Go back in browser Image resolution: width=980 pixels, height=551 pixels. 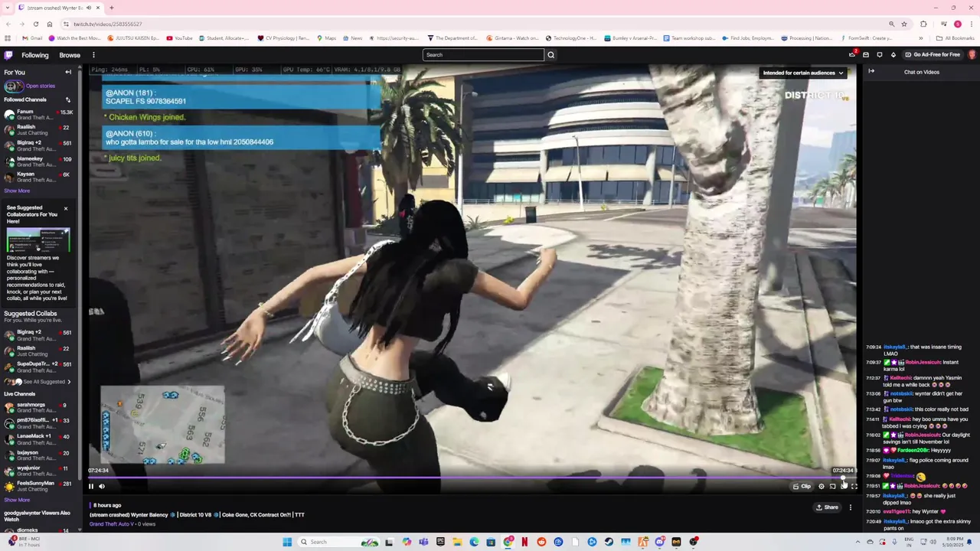click(8, 24)
